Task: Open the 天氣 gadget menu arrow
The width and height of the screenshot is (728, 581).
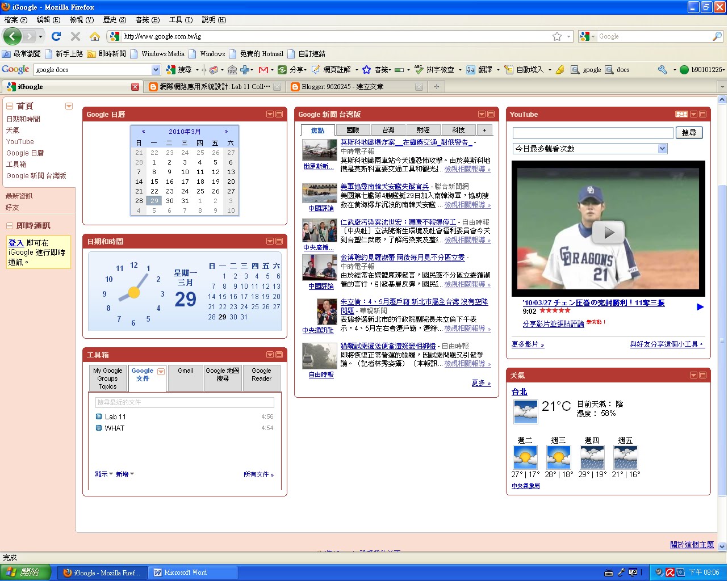Action: (693, 375)
